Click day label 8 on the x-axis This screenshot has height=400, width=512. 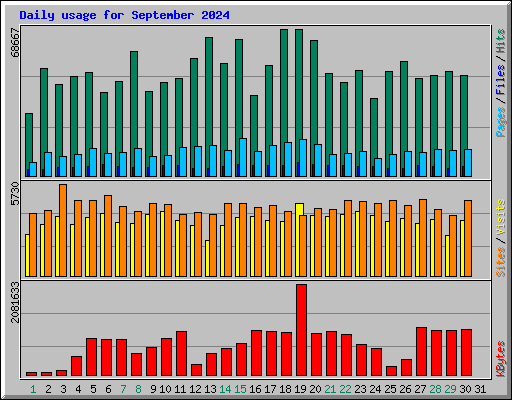pos(138,389)
